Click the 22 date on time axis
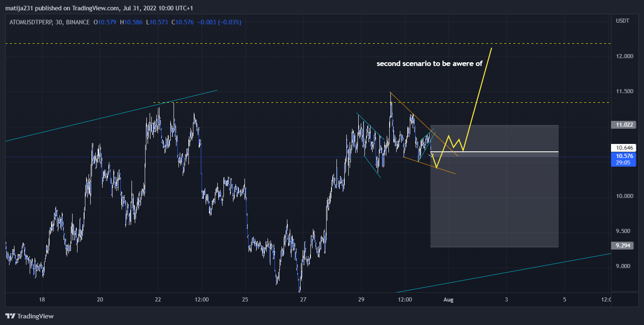Image resolution: width=644 pixels, height=325 pixels. click(158, 300)
